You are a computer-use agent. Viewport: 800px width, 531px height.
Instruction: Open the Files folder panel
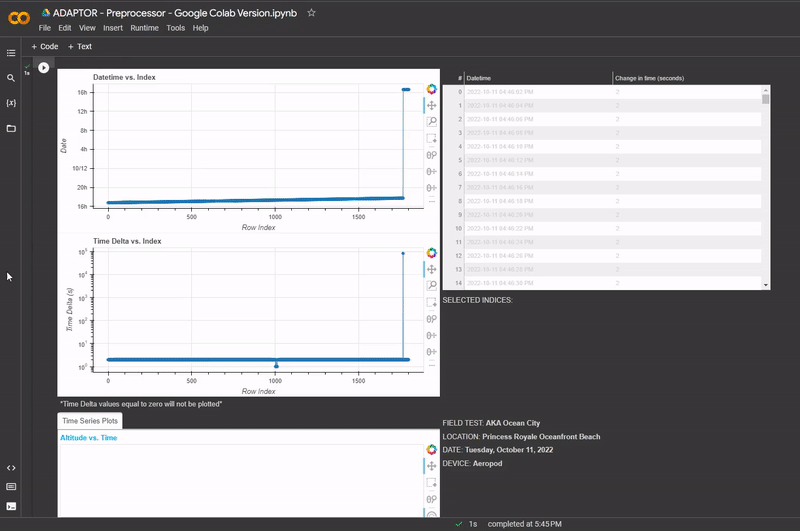tap(11, 129)
